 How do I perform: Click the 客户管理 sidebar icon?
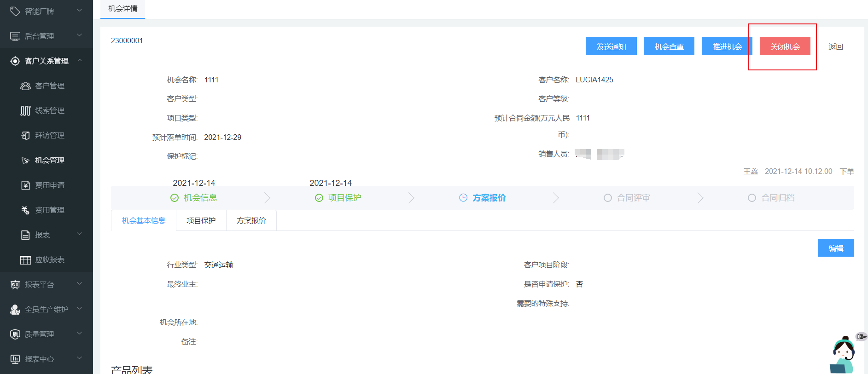coord(25,86)
